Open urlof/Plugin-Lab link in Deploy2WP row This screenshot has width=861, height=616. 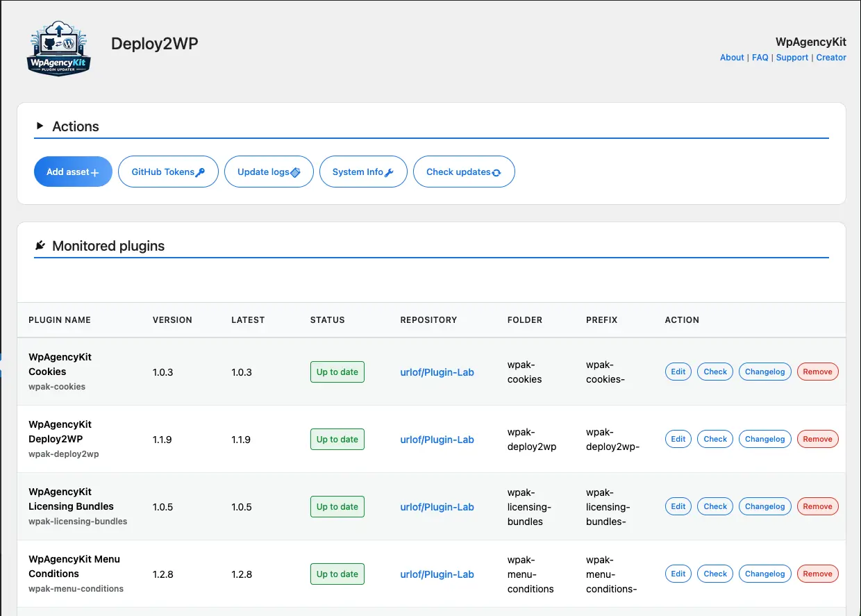click(437, 440)
